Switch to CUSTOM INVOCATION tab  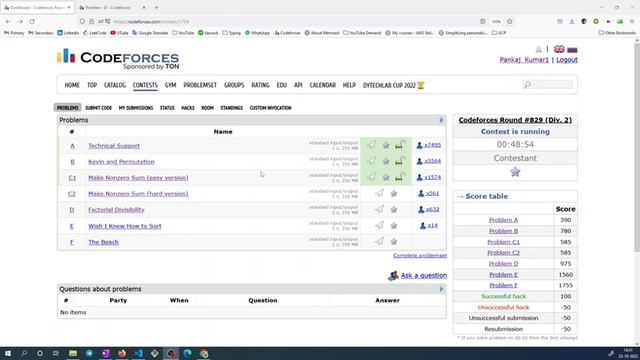(x=270, y=108)
